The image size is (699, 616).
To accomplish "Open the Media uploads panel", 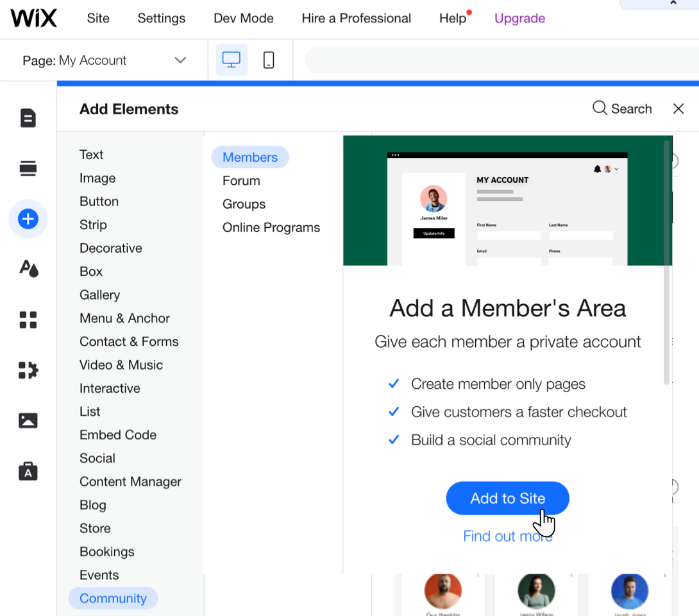I will click(x=28, y=420).
